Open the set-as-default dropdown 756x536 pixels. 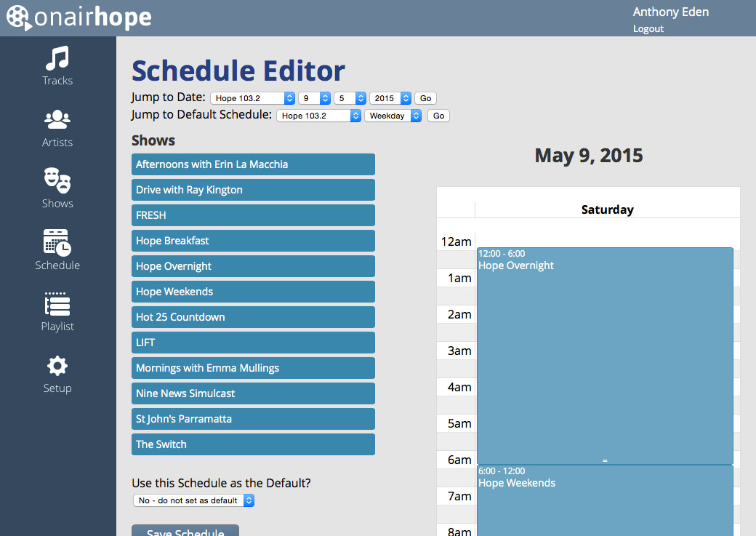(x=194, y=500)
